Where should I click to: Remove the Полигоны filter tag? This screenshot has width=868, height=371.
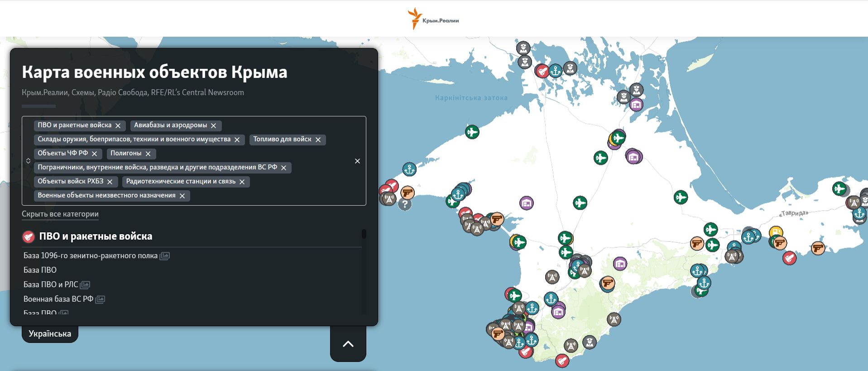click(x=148, y=154)
